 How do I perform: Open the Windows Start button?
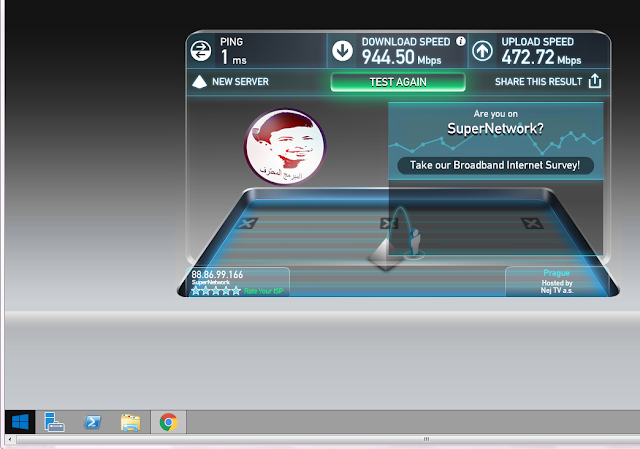20,422
